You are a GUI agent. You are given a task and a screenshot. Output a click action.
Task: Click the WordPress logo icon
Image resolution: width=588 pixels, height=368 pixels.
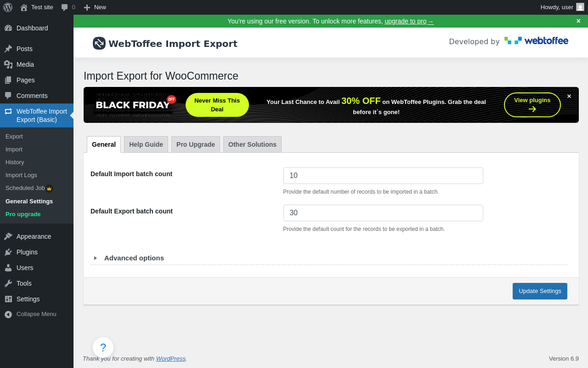tap(8, 7)
